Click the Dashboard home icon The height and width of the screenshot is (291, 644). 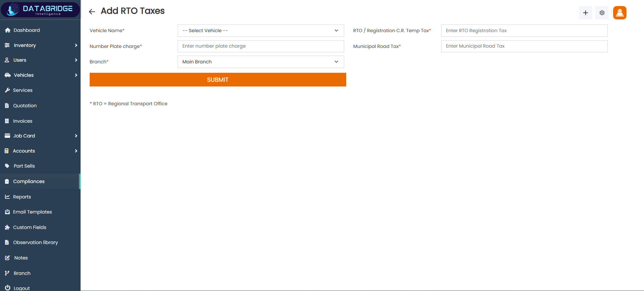[8, 30]
